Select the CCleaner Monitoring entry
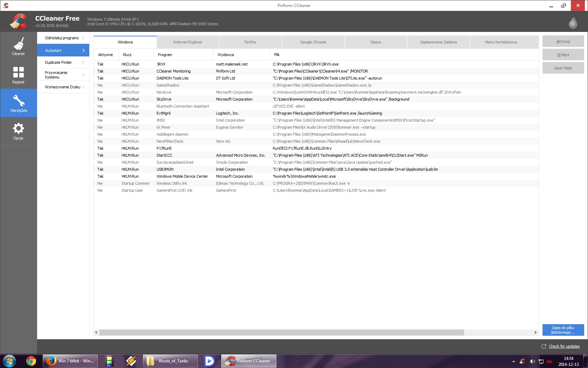The image size is (588, 368). tap(316, 71)
